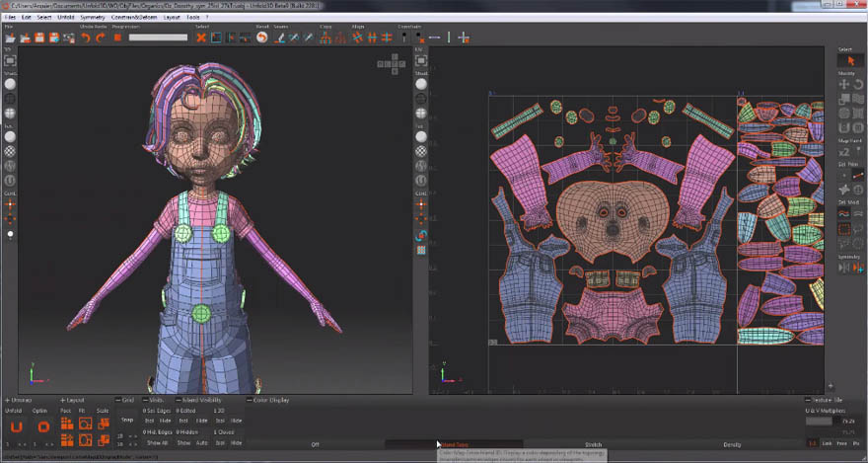Viewport: 868px width, 463px height.
Task: Open the Select menu
Action: (44, 17)
